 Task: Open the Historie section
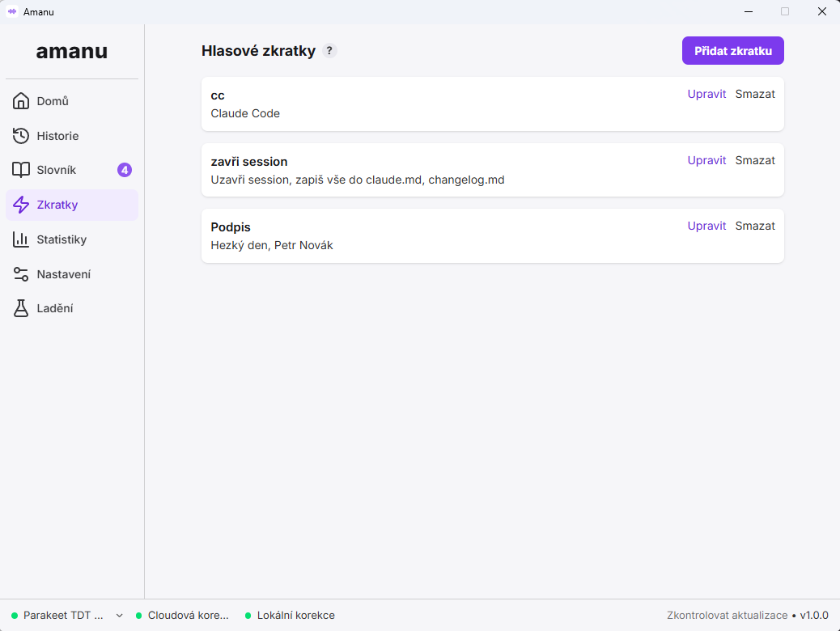pos(72,136)
